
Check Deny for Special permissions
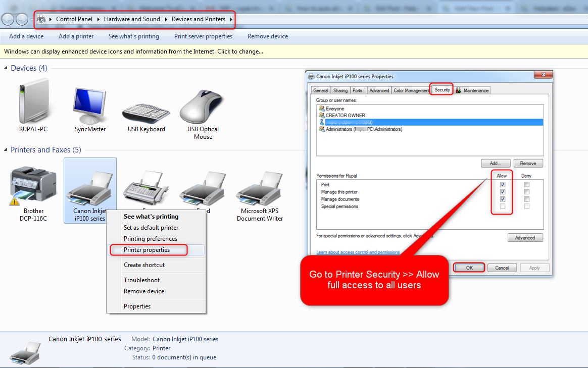point(526,206)
